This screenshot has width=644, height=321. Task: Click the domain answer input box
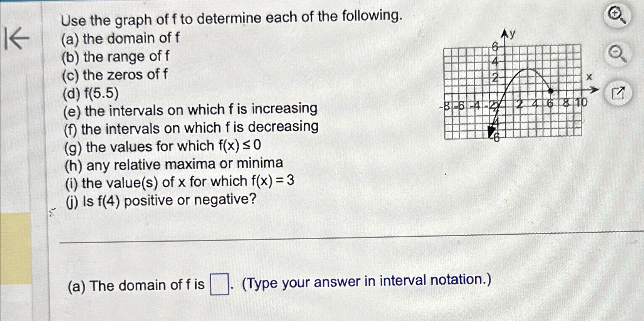coord(219,284)
